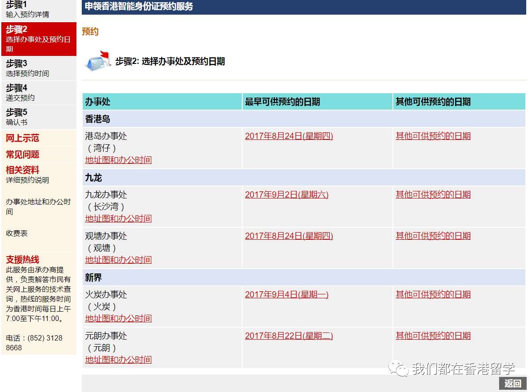Open 步骤5 确认书 from the step list
This screenshot has width=532, height=392.
tap(27, 117)
